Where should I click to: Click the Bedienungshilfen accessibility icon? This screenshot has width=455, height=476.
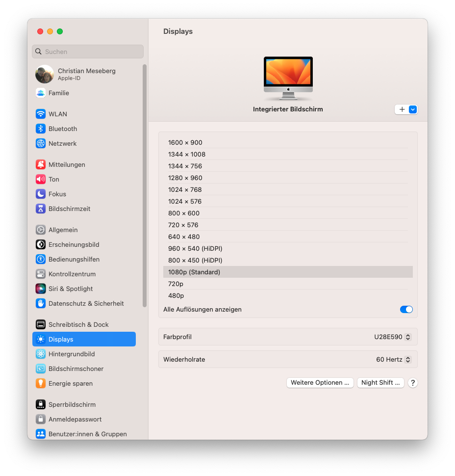click(41, 259)
